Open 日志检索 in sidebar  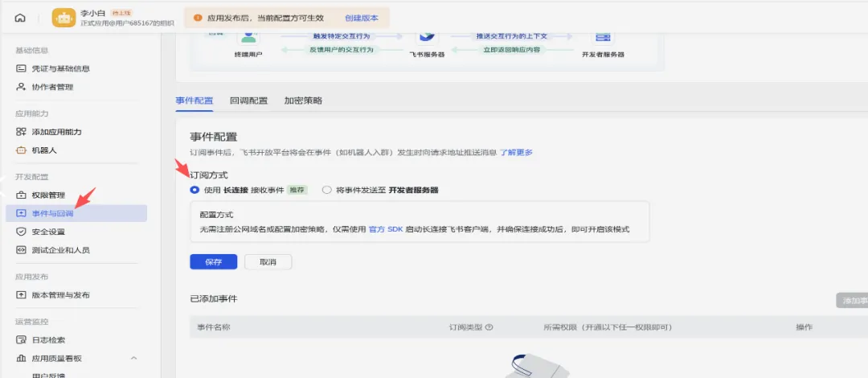coord(48,339)
